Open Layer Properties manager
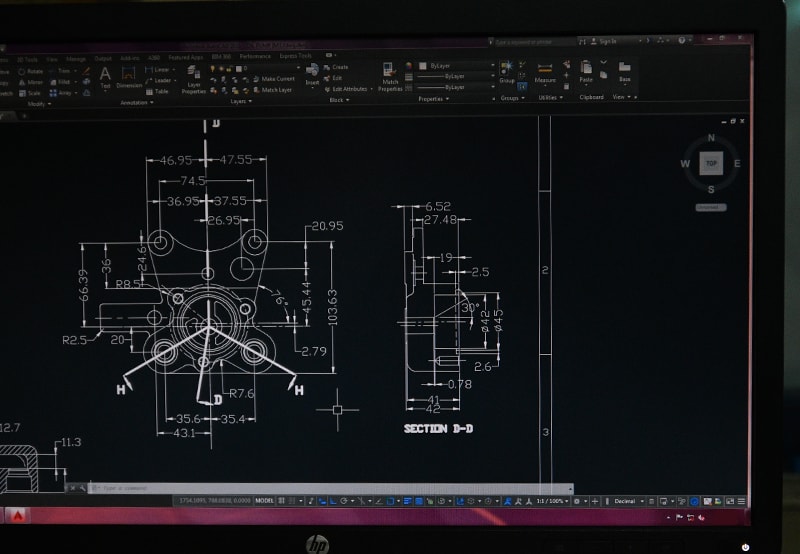 (x=193, y=80)
